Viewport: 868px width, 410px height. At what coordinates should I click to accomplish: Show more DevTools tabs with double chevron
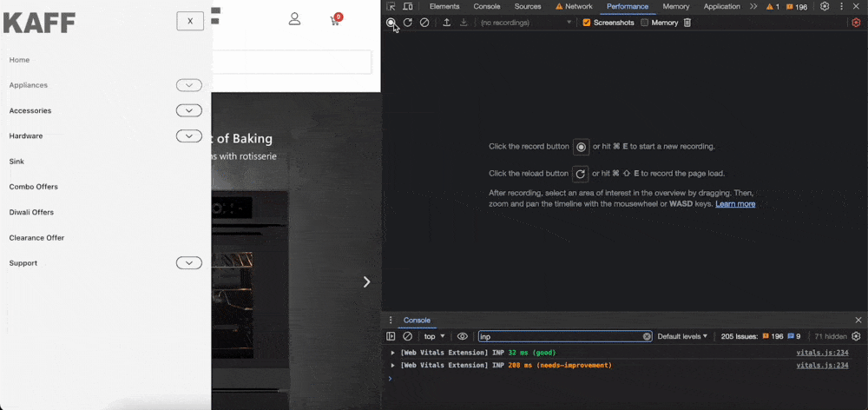[x=753, y=7]
